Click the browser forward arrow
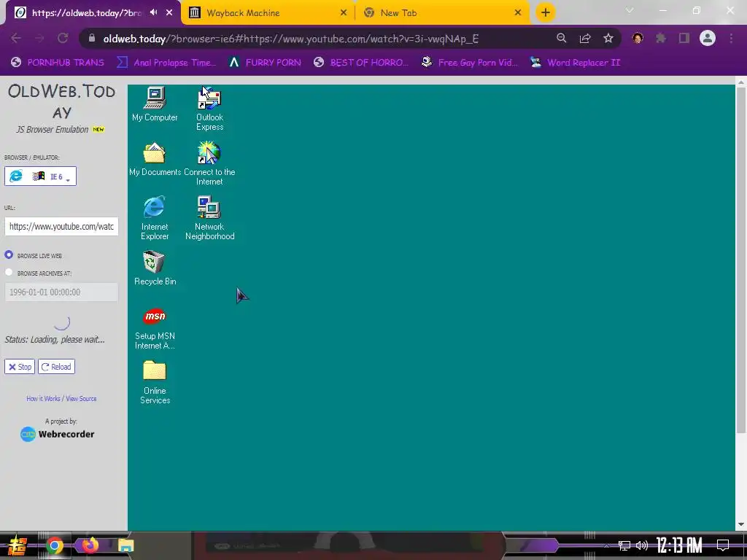Screen dimensions: 747x560 click(x=39, y=39)
